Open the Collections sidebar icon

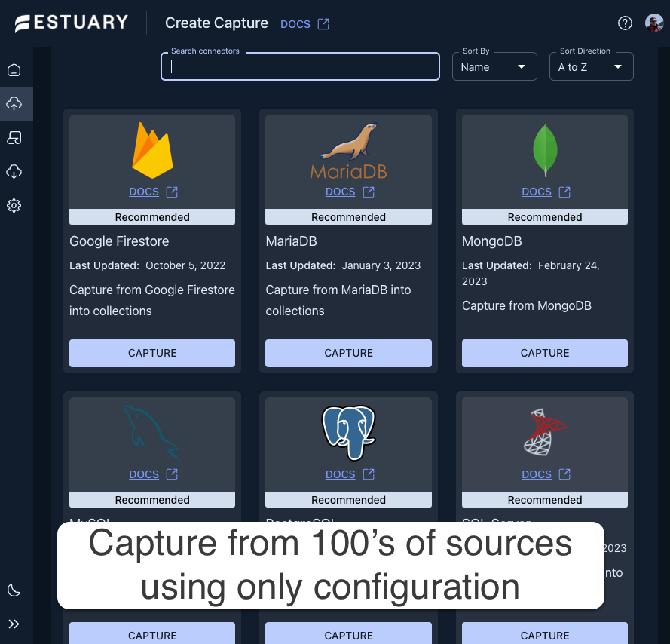[x=14, y=137]
